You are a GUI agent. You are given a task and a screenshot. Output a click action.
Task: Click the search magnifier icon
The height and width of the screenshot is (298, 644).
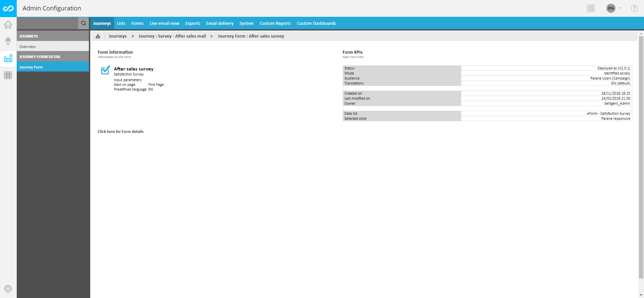point(84,23)
